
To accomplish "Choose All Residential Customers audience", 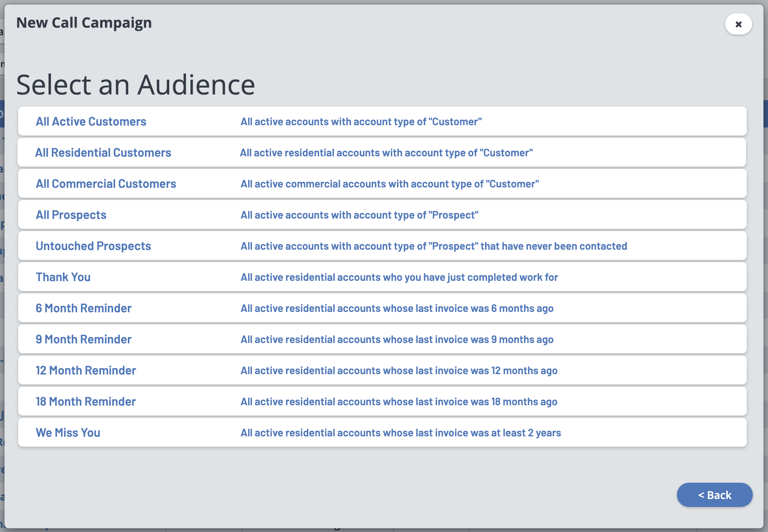I will (x=103, y=153).
